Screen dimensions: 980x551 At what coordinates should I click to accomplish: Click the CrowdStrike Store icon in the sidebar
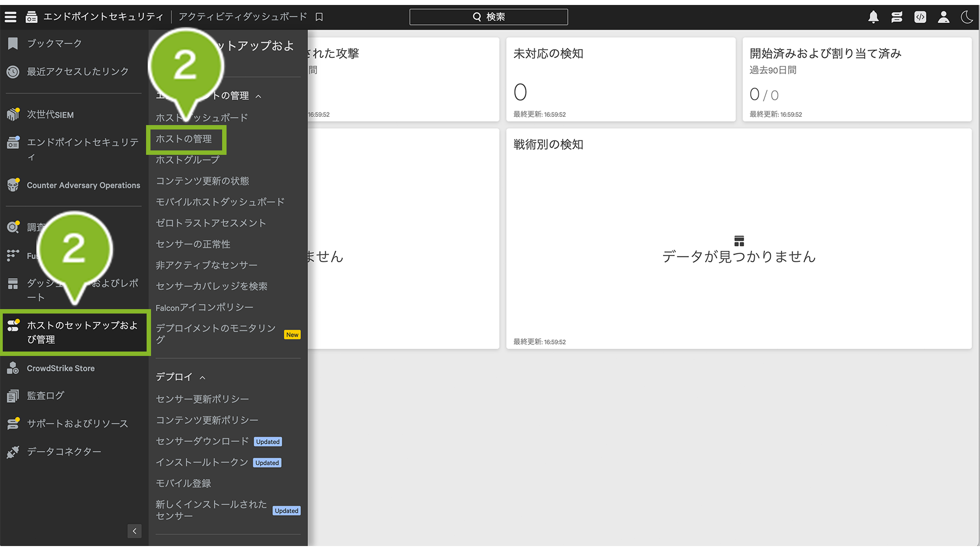[x=13, y=369]
